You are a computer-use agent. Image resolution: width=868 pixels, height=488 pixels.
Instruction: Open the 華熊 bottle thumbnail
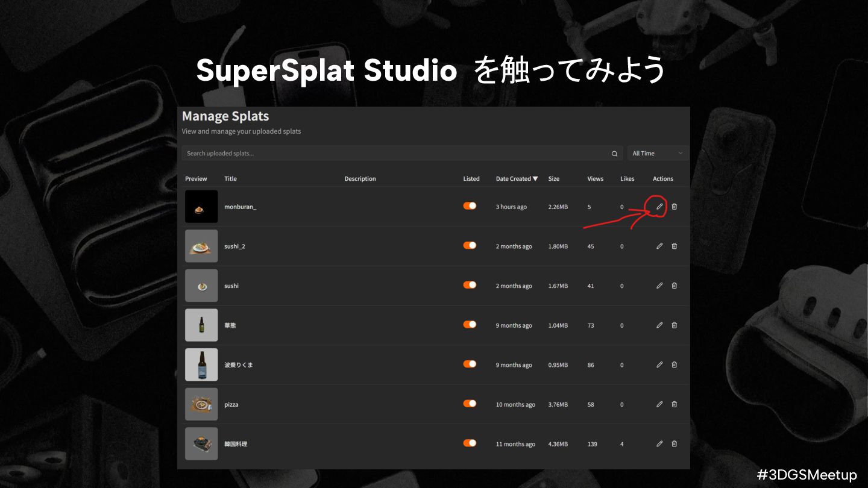tap(201, 325)
